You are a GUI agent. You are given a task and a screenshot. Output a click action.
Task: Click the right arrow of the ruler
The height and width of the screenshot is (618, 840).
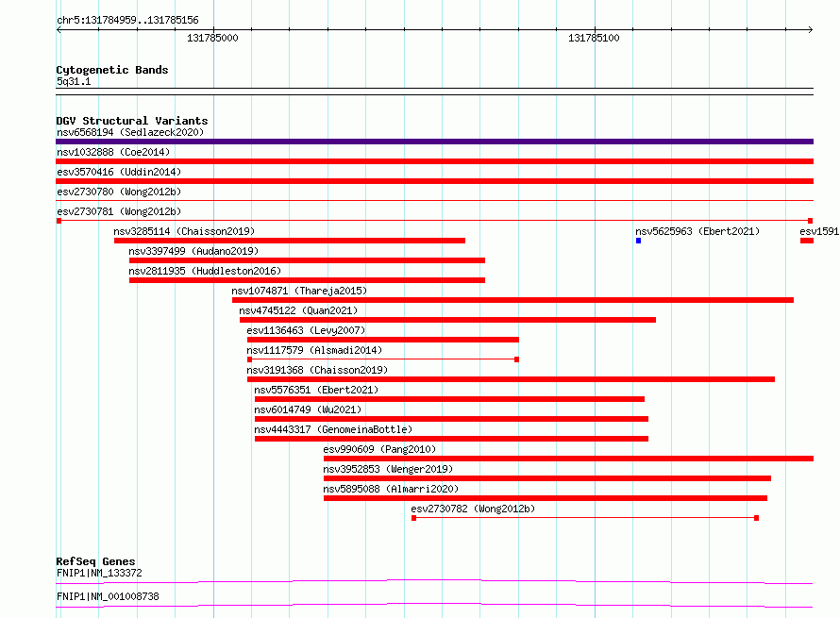tap(811, 30)
